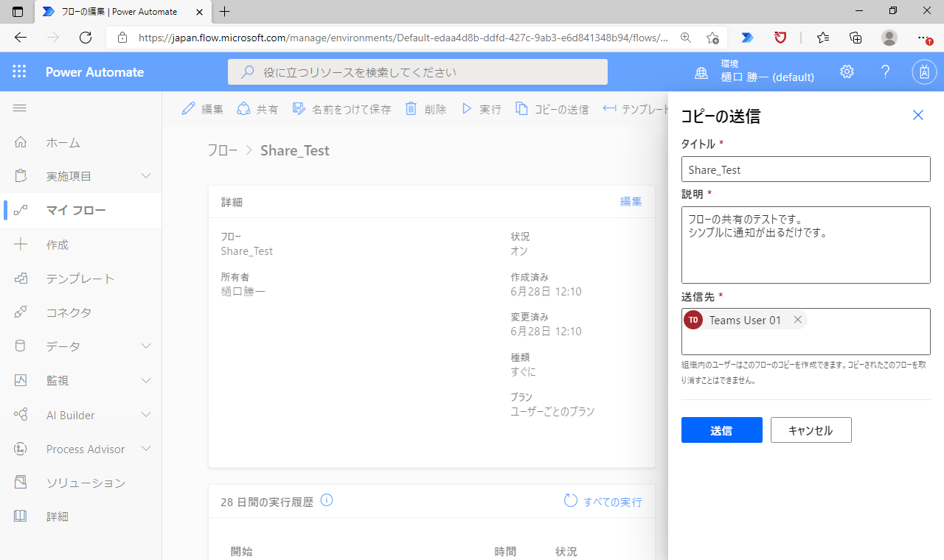This screenshot has width=944, height=560.
Task: Click the フロー breadcrumb link
Action: [x=222, y=150]
